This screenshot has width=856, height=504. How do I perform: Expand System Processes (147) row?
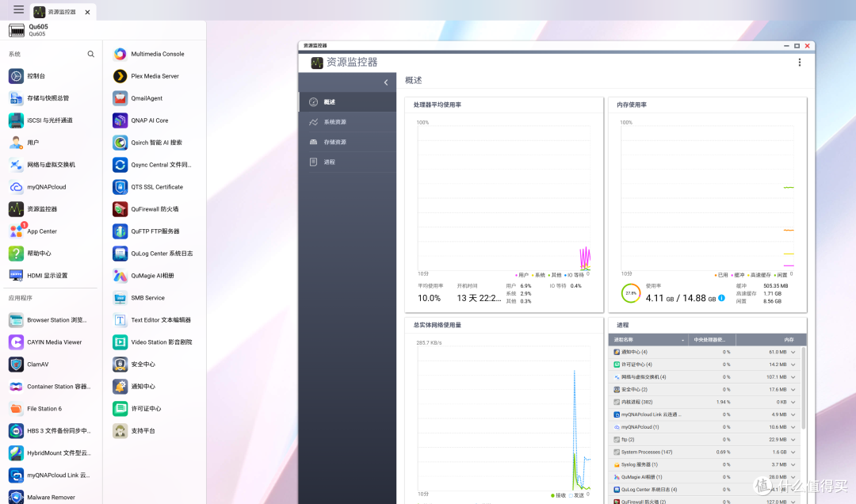click(793, 452)
